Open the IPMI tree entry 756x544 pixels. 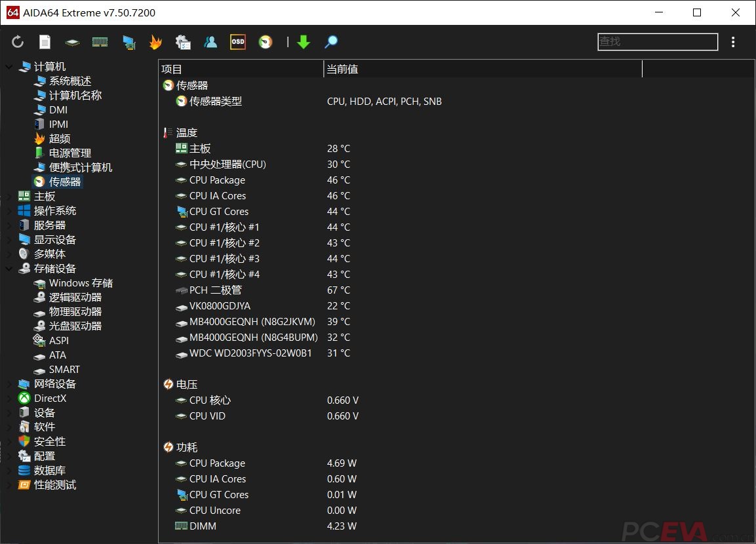(58, 125)
